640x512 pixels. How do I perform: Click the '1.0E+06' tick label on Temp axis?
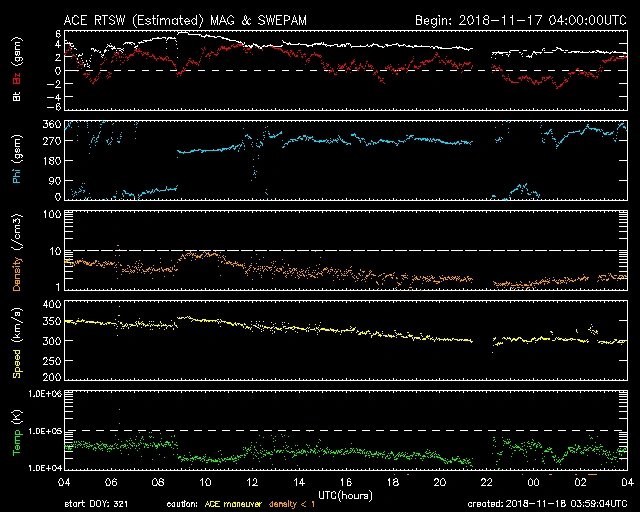(45, 394)
